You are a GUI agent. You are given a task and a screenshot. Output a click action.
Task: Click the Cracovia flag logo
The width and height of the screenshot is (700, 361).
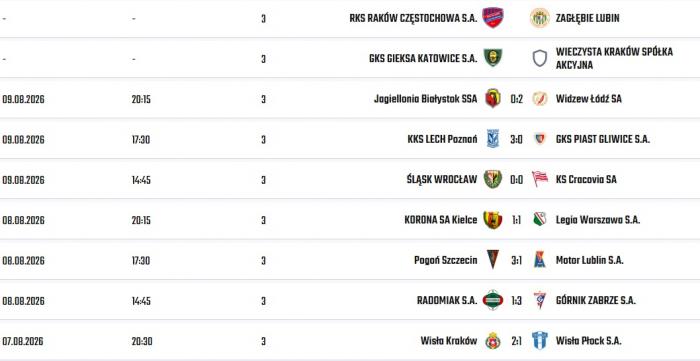tap(540, 179)
